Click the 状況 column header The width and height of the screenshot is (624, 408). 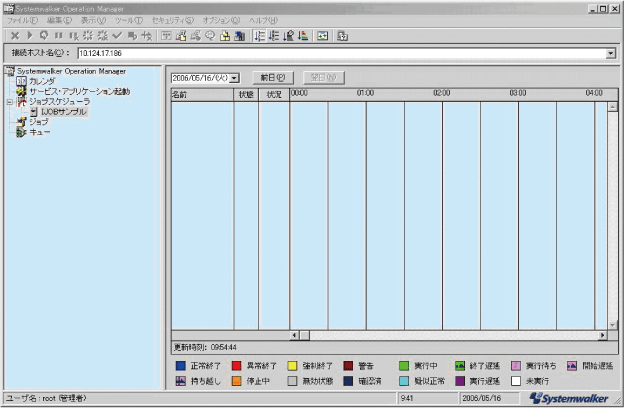tap(274, 95)
